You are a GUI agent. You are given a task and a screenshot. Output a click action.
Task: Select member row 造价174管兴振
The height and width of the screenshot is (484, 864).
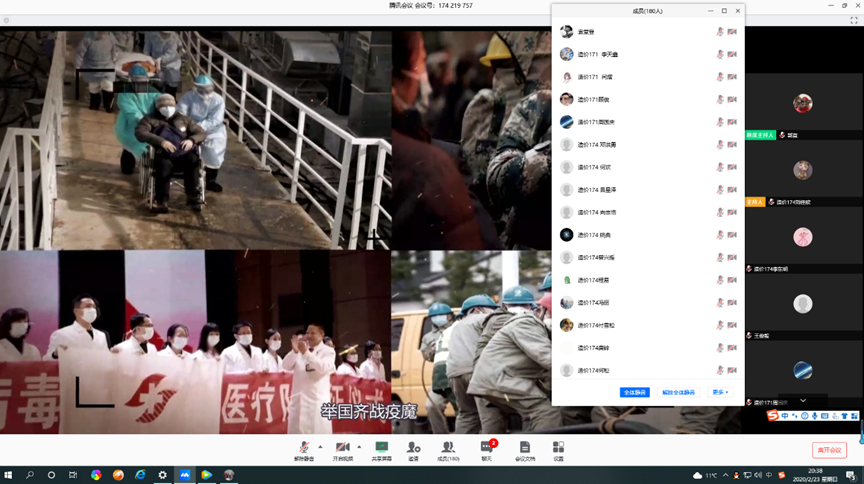click(x=648, y=257)
